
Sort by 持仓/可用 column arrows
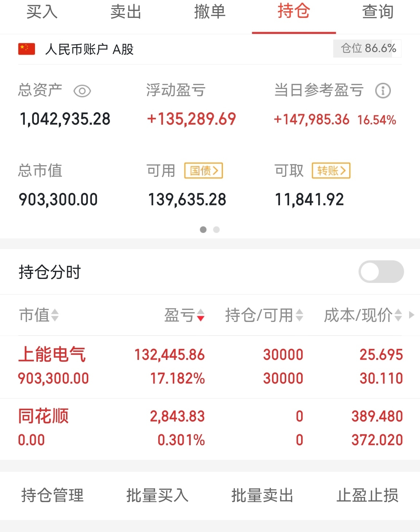tap(299, 315)
